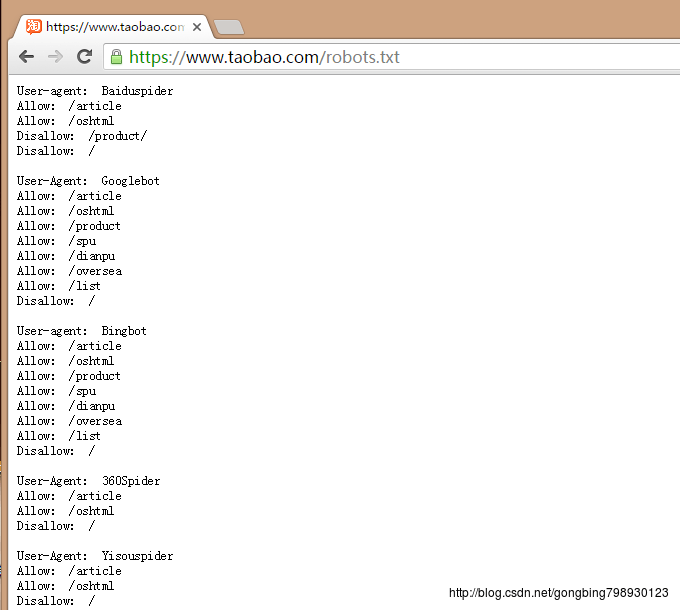Click 'Allow: /article' under 360Spider
Image resolution: width=680 pixels, height=610 pixels.
(x=69, y=496)
